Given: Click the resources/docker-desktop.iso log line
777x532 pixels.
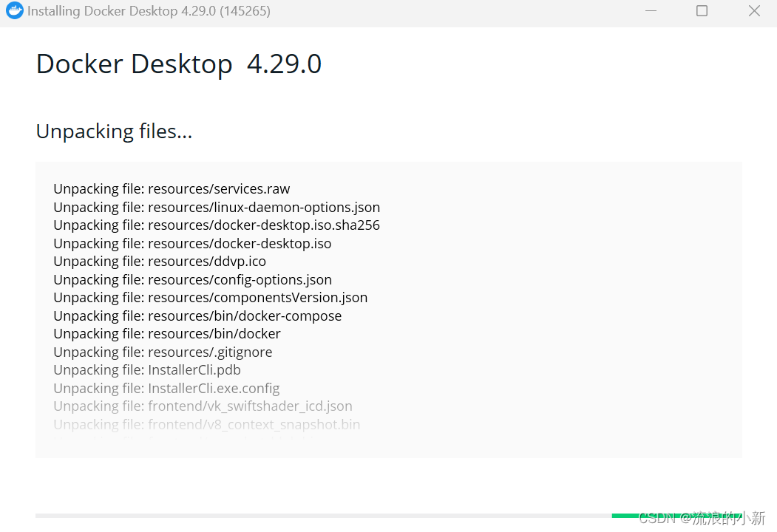Looking at the screenshot, I should pos(192,244).
